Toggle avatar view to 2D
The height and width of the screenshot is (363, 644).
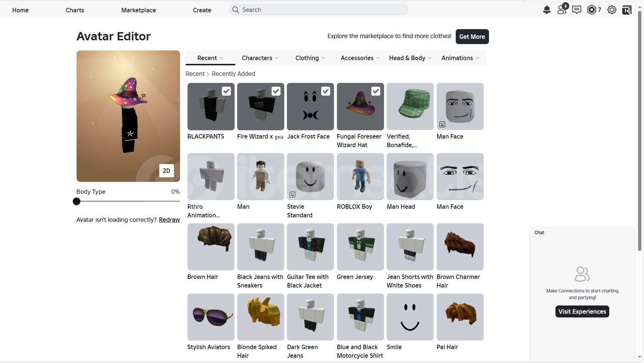167,171
